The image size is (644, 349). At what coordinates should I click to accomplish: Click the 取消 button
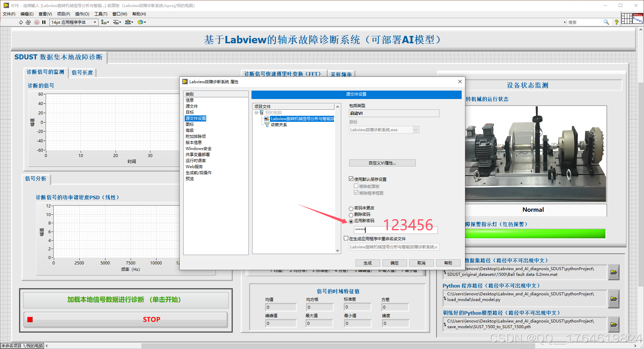coord(421,263)
